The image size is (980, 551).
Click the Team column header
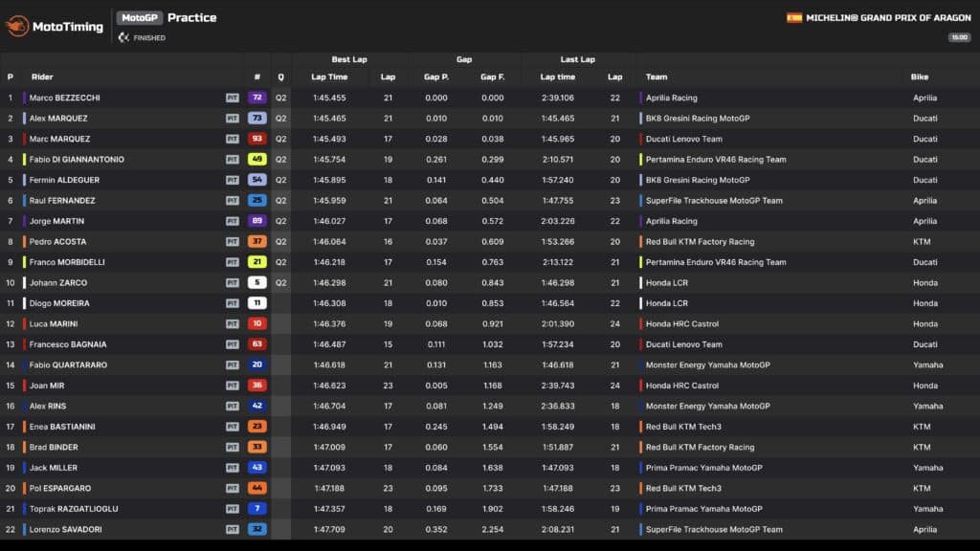pyautogui.click(x=657, y=77)
